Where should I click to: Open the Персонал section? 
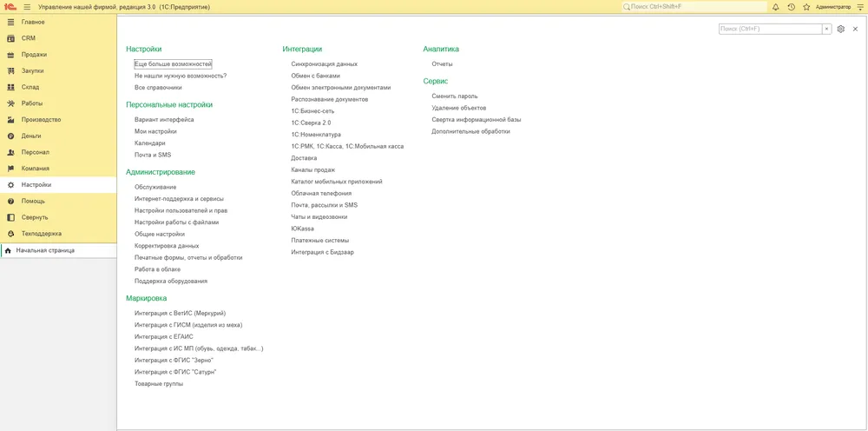(x=58, y=152)
